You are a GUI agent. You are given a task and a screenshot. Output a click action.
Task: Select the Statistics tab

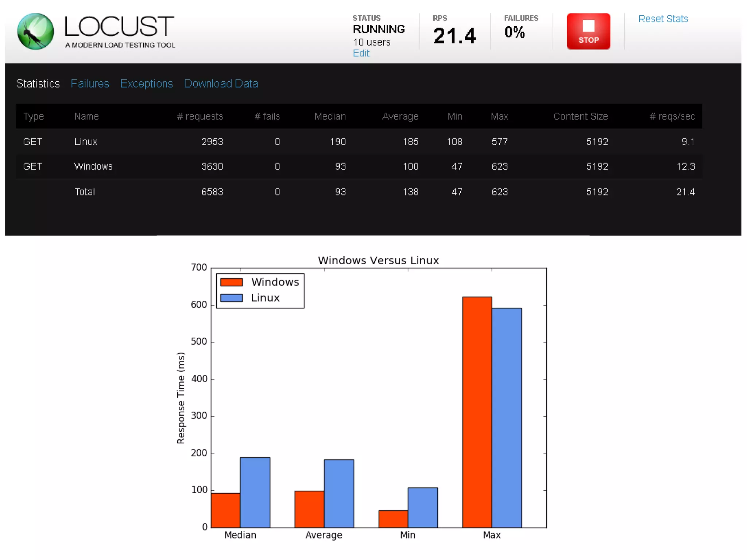click(38, 83)
